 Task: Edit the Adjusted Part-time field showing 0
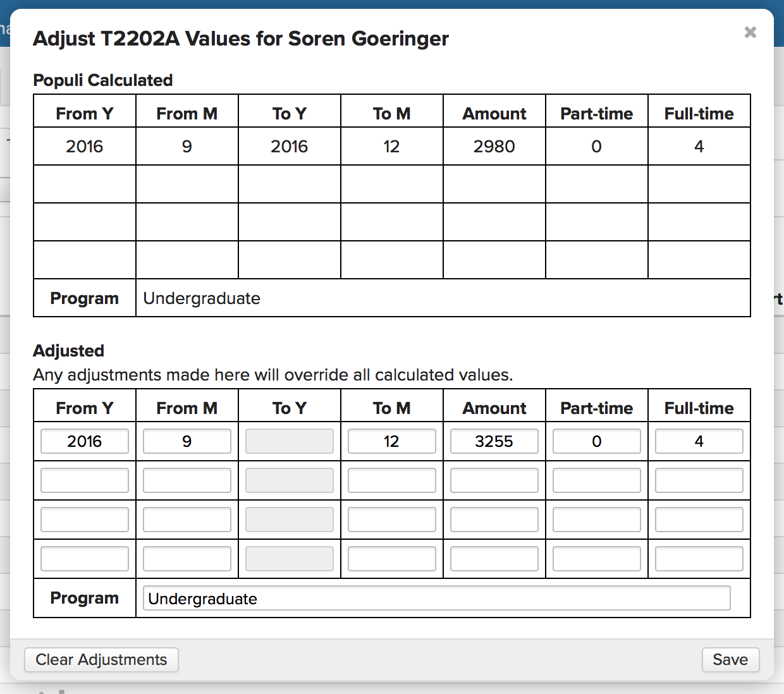click(597, 441)
